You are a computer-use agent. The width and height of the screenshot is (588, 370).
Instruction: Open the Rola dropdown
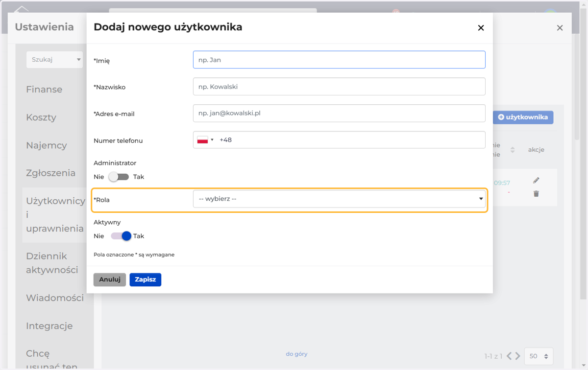tap(339, 199)
